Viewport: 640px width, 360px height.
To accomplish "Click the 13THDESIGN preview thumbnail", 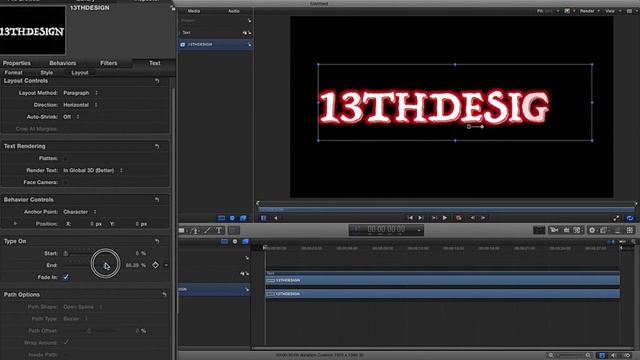I will pyautogui.click(x=32, y=31).
